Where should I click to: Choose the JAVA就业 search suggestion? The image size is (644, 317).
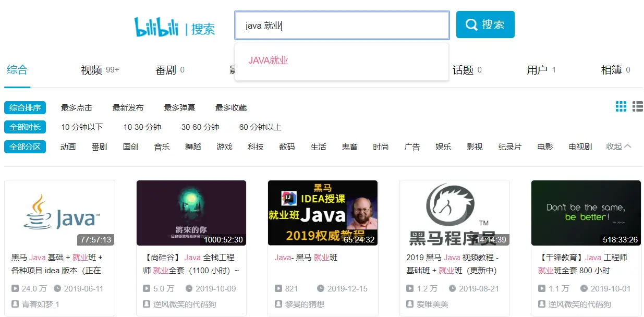(x=268, y=60)
